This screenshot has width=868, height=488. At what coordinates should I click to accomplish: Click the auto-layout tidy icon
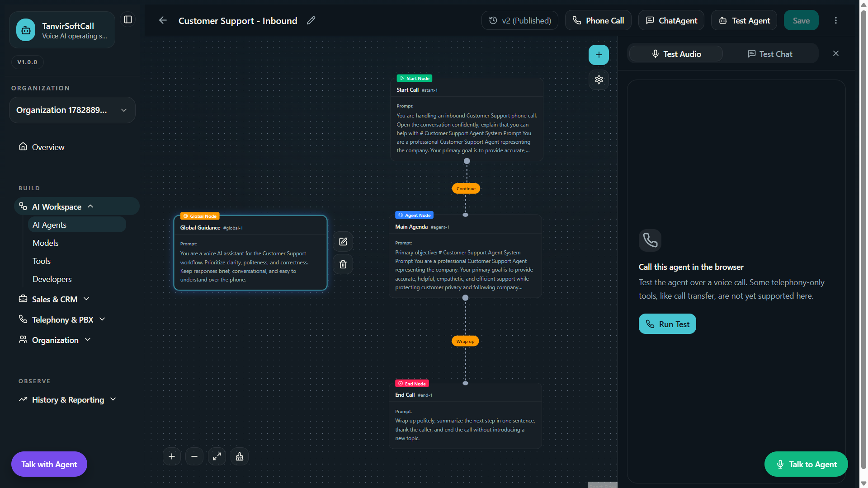[240, 456]
